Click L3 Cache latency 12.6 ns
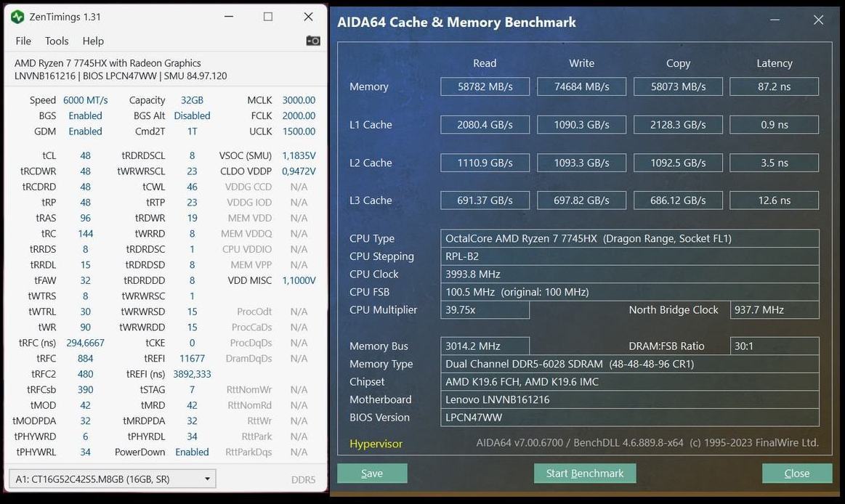 point(775,200)
